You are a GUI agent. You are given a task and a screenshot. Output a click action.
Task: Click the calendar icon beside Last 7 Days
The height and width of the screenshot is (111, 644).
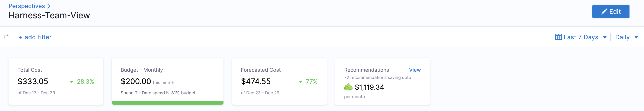pyautogui.click(x=558, y=37)
